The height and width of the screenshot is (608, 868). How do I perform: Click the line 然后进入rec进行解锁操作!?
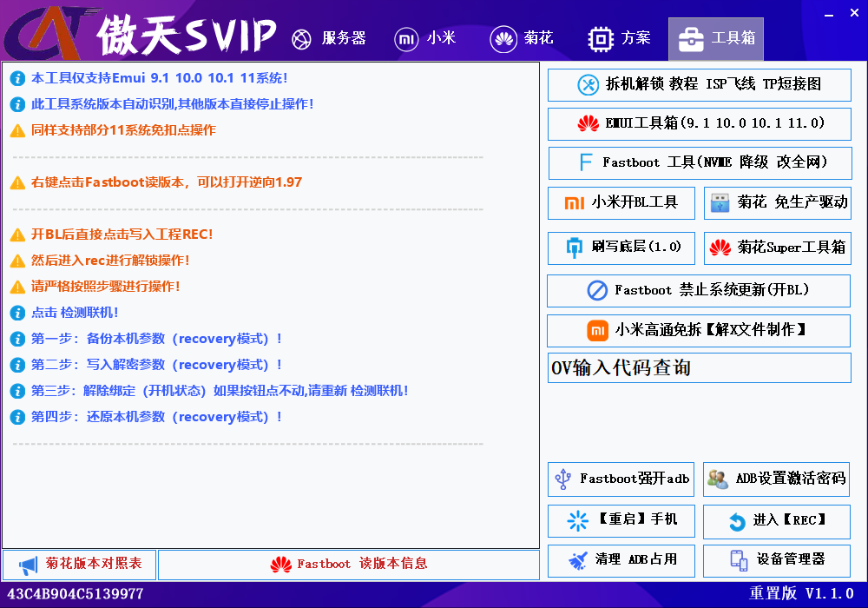pyautogui.click(x=110, y=261)
